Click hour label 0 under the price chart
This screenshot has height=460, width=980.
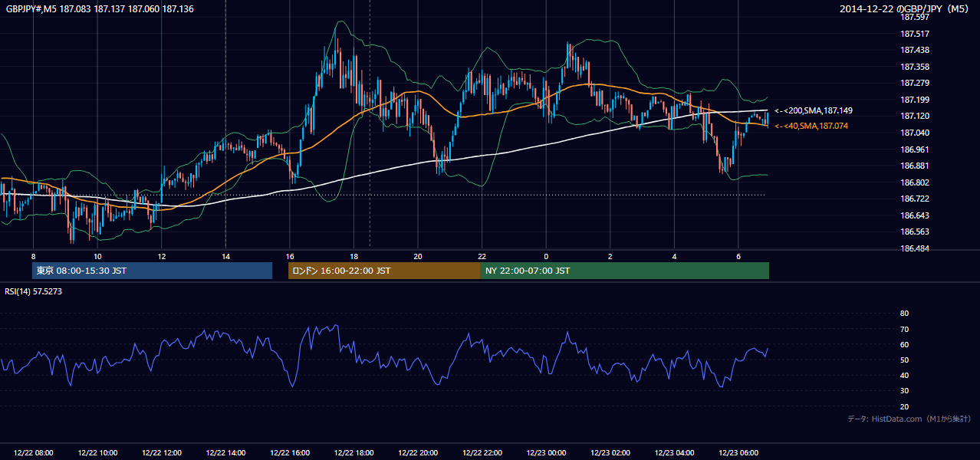pos(546,256)
